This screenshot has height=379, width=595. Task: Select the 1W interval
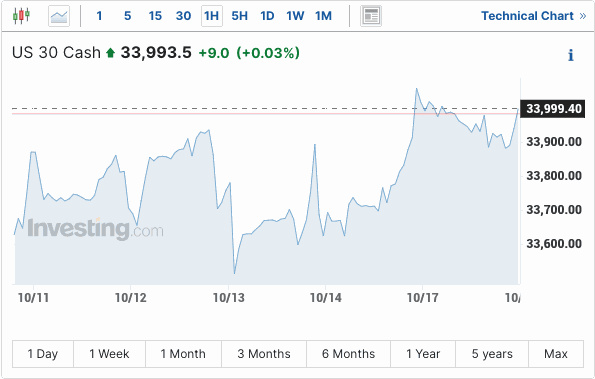pos(295,16)
